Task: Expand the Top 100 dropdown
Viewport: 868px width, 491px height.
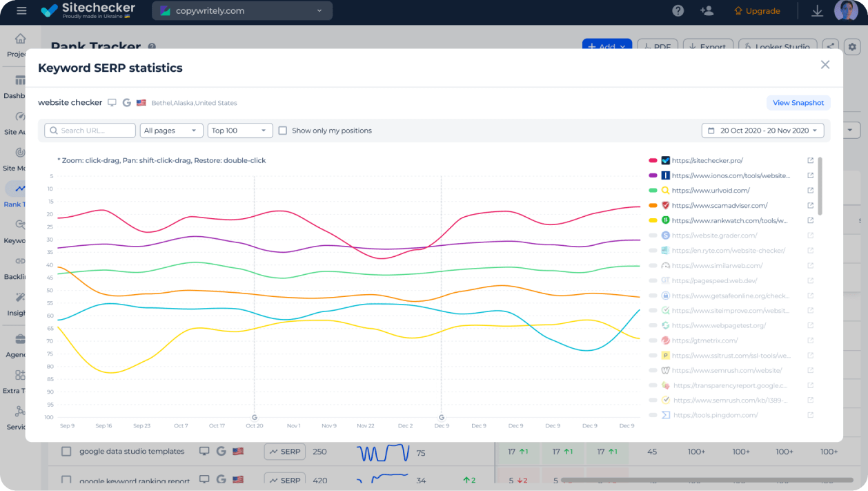Action: (240, 131)
